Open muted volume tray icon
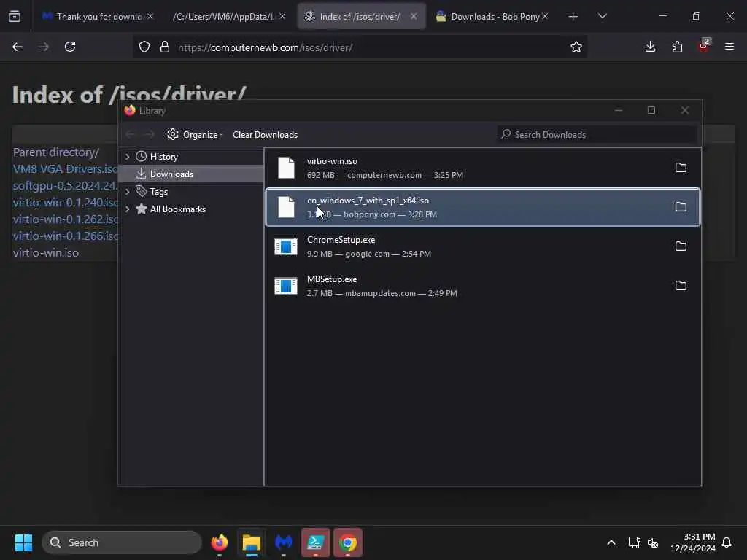Viewport: 747px width, 560px height. 653,542
